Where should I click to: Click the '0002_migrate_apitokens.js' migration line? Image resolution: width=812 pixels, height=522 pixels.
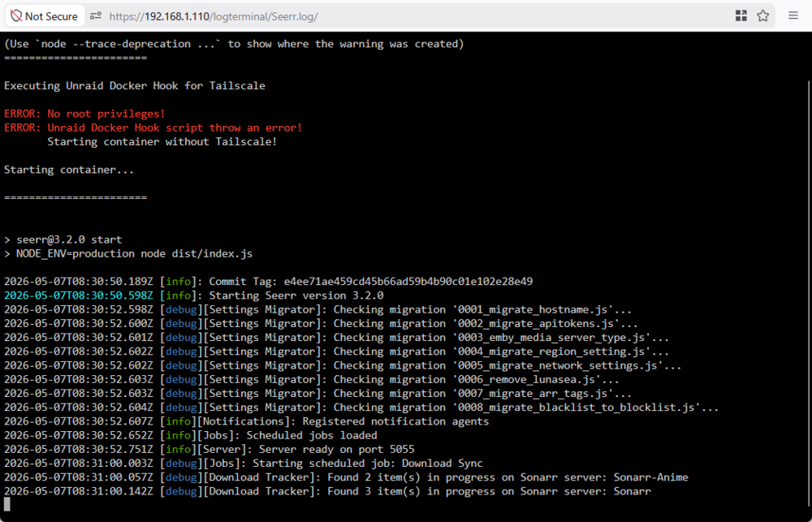tap(321, 323)
